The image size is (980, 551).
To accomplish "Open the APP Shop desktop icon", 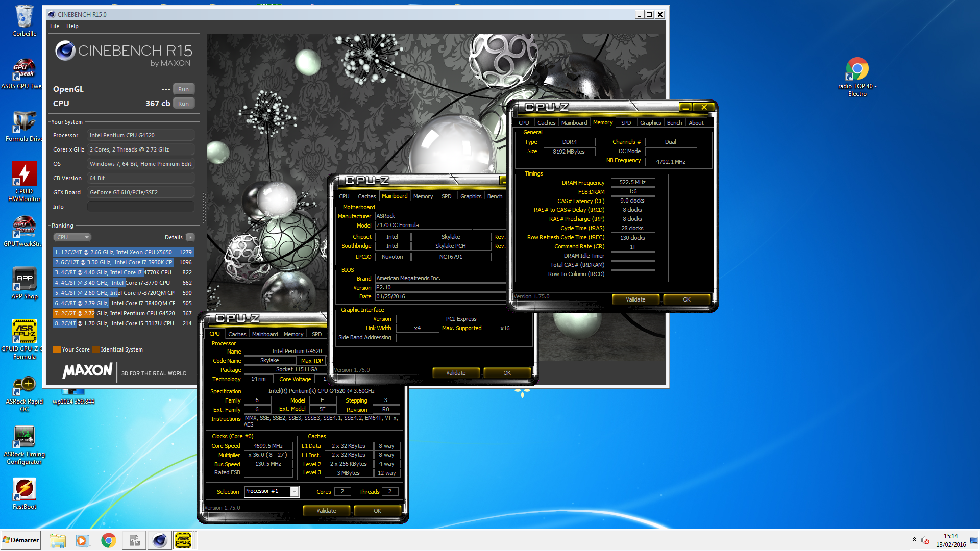I will 24,283.
